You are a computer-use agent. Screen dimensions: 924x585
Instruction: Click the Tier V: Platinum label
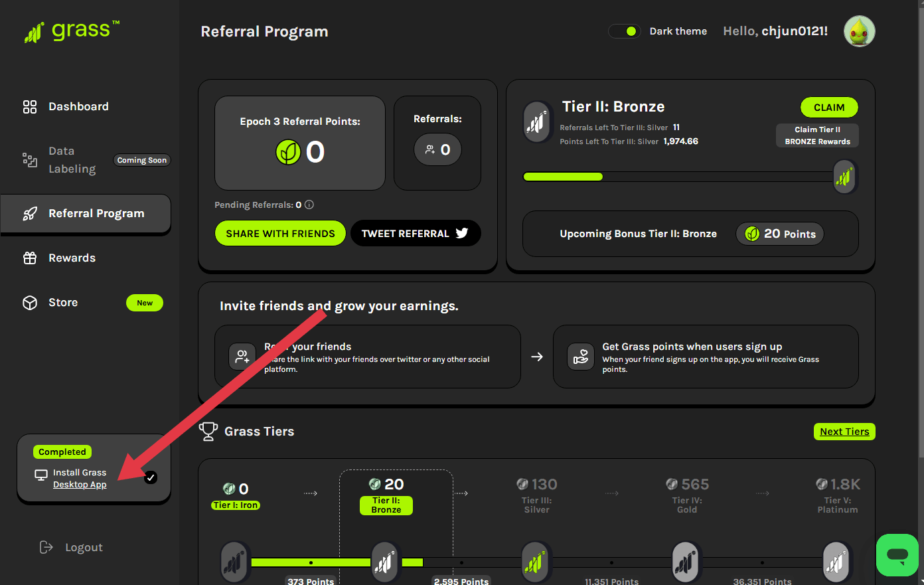tap(838, 505)
